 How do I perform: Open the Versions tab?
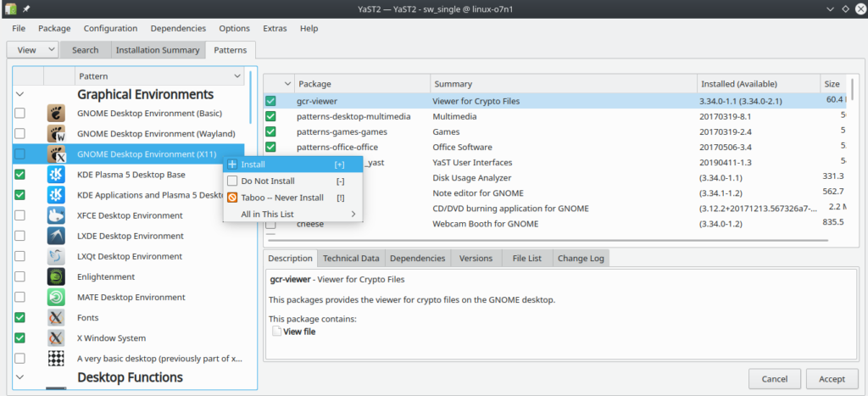(476, 258)
